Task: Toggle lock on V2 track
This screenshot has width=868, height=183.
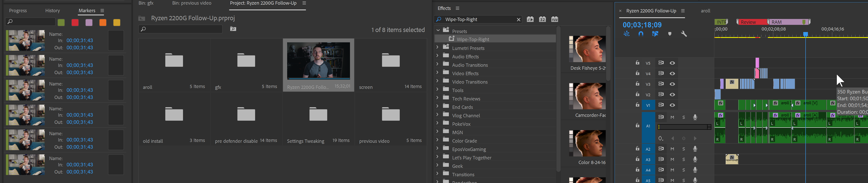Action: (x=637, y=94)
